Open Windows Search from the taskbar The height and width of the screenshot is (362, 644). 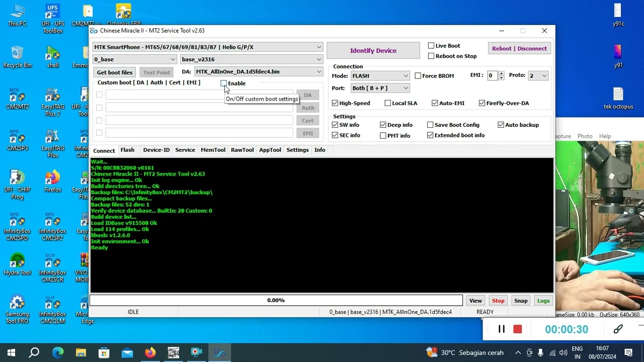(x=34, y=352)
